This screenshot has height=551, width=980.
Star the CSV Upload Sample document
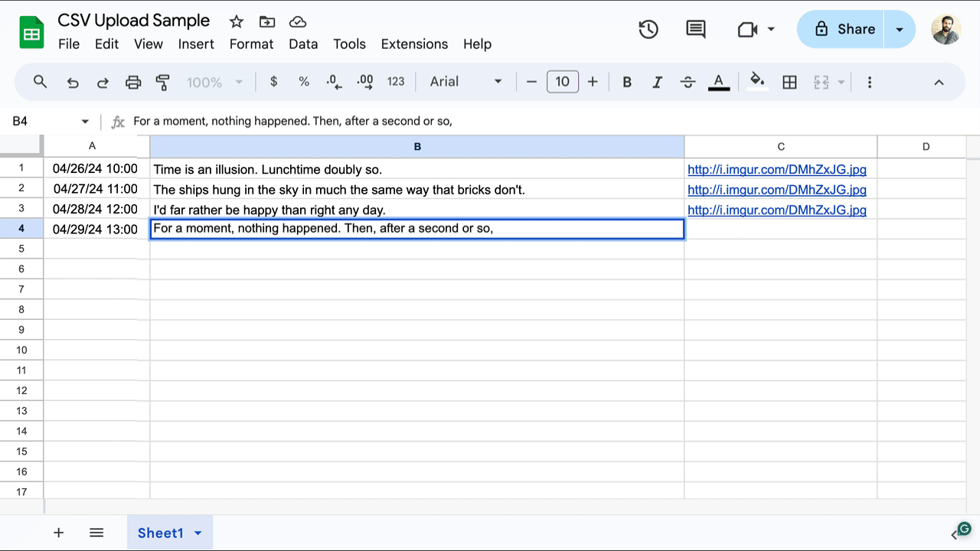tap(237, 21)
